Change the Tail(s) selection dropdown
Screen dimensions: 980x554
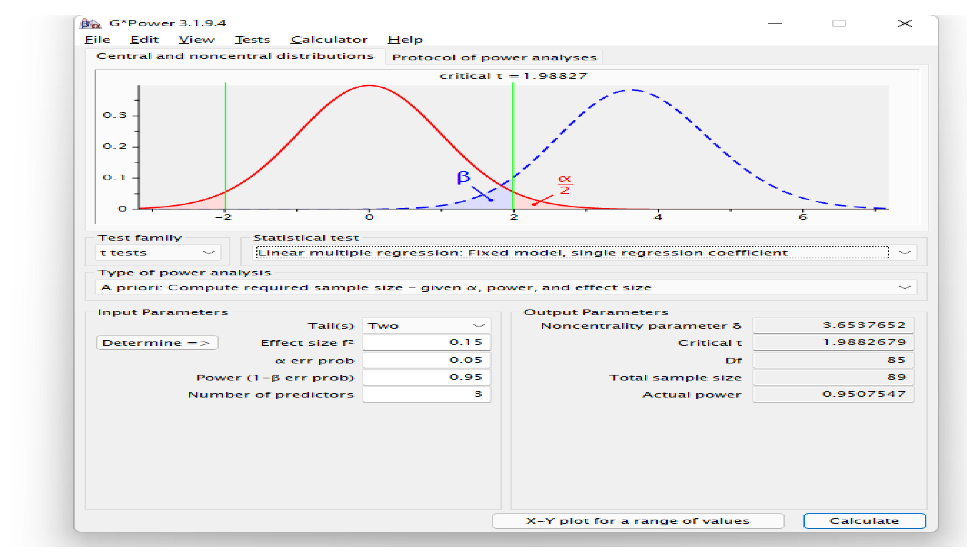tap(426, 326)
